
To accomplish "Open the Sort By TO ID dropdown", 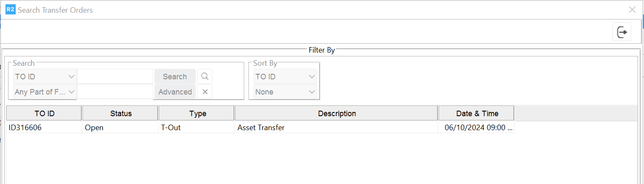I will coord(285,77).
